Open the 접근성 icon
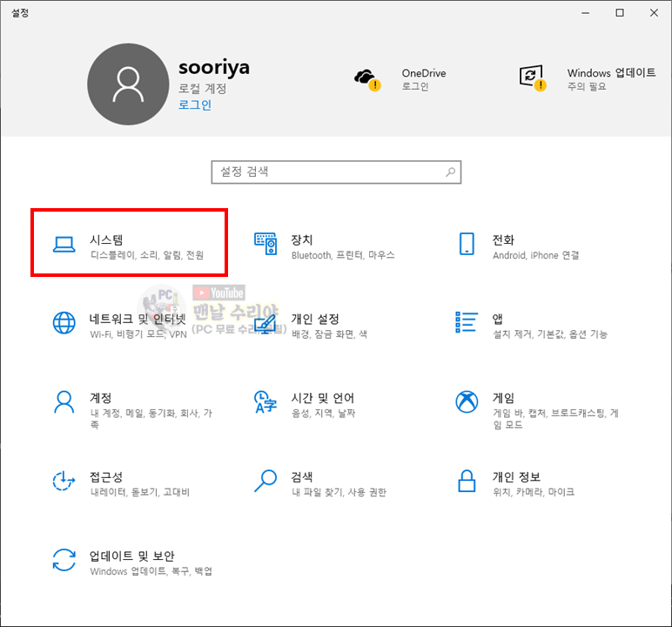This screenshot has height=627, width=672. click(64, 481)
